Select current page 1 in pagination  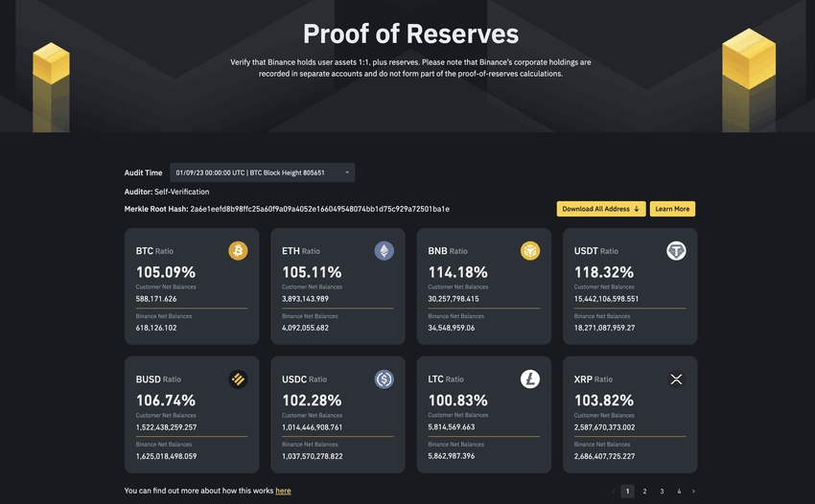[x=627, y=492]
